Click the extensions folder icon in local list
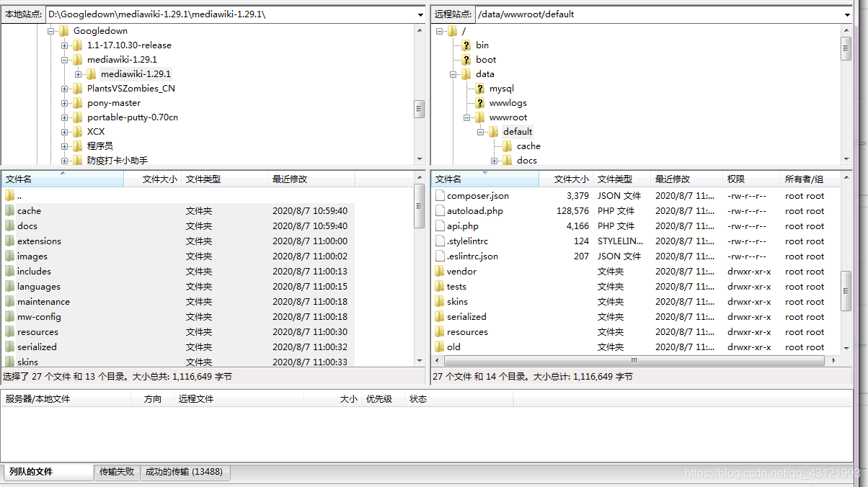 click(x=9, y=241)
